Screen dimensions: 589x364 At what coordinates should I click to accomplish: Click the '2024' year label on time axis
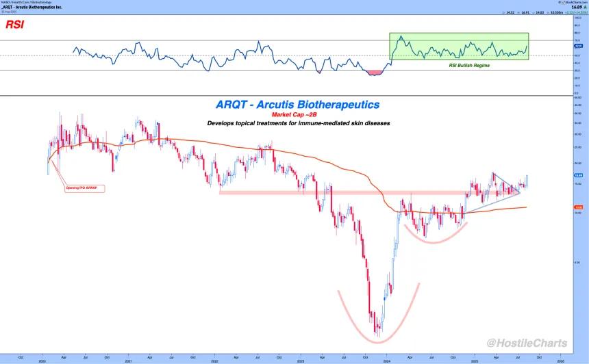click(x=387, y=361)
